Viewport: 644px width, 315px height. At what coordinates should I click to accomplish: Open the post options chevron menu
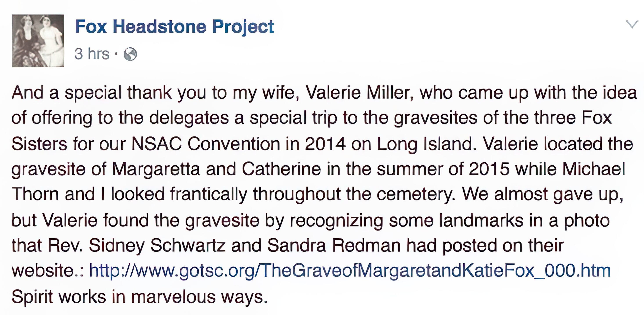click(632, 25)
